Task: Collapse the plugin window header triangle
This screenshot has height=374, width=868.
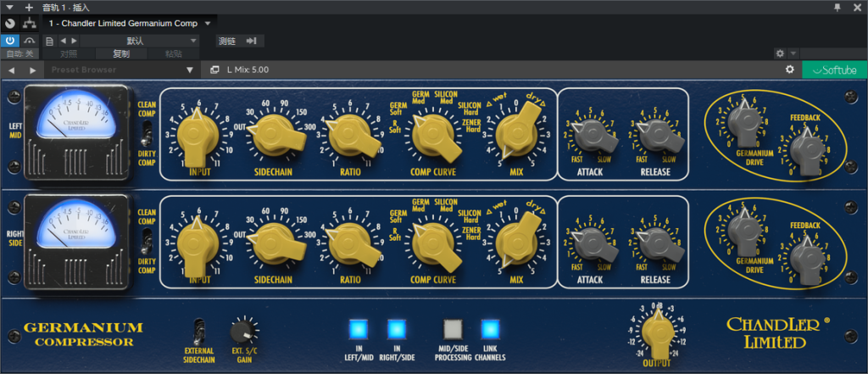Action: (x=8, y=7)
